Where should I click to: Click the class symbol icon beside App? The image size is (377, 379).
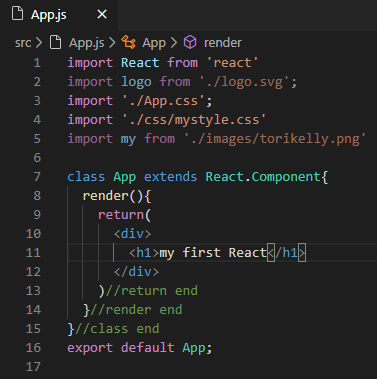128,42
